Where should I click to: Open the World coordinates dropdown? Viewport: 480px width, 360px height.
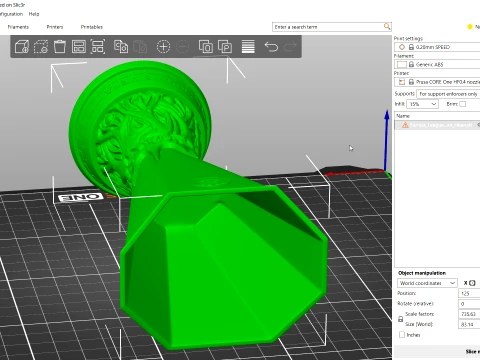coord(427,283)
